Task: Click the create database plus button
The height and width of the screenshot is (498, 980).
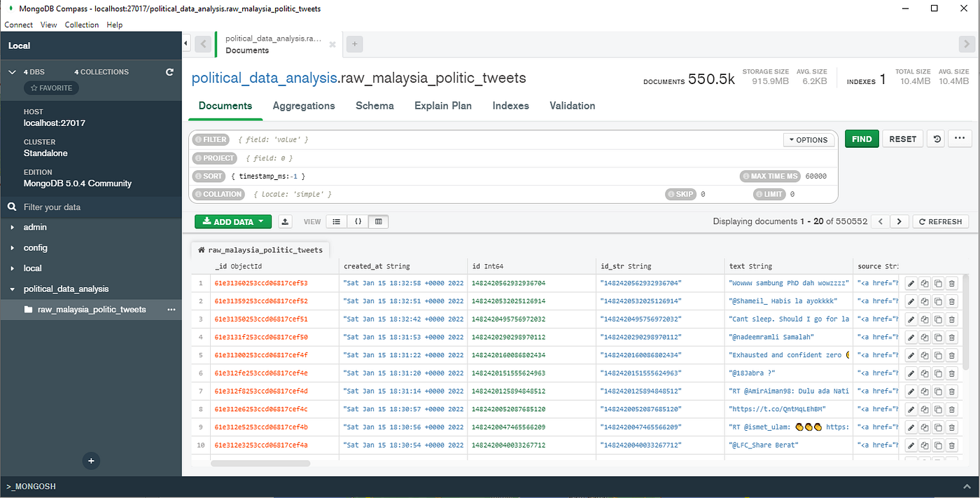Action: pyautogui.click(x=91, y=461)
